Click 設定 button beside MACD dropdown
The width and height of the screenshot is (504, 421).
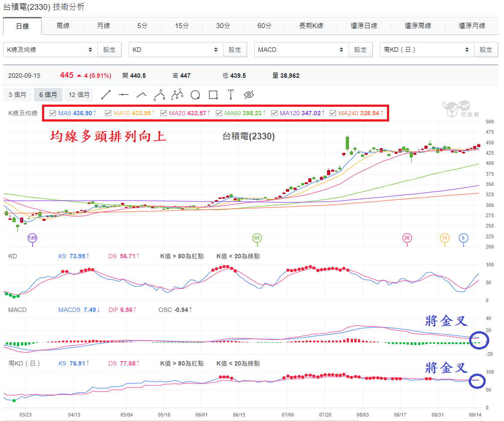[x=361, y=50]
